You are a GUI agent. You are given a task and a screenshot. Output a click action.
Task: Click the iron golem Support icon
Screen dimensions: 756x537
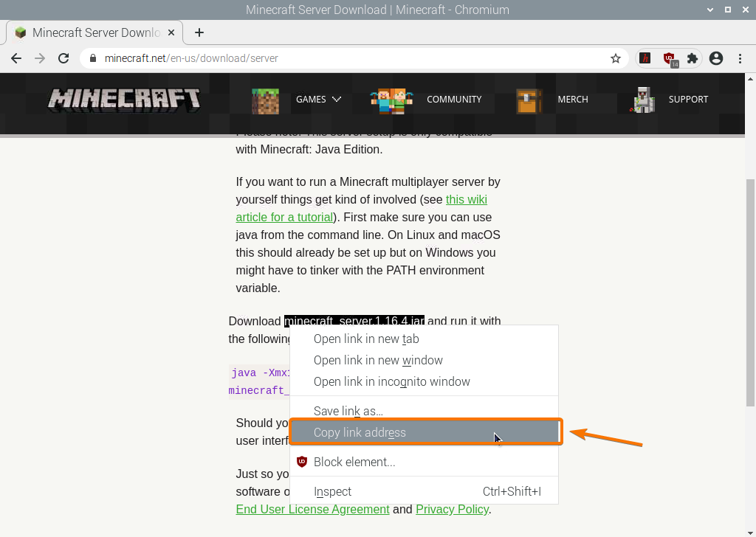pyautogui.click(x=643, y=100)
